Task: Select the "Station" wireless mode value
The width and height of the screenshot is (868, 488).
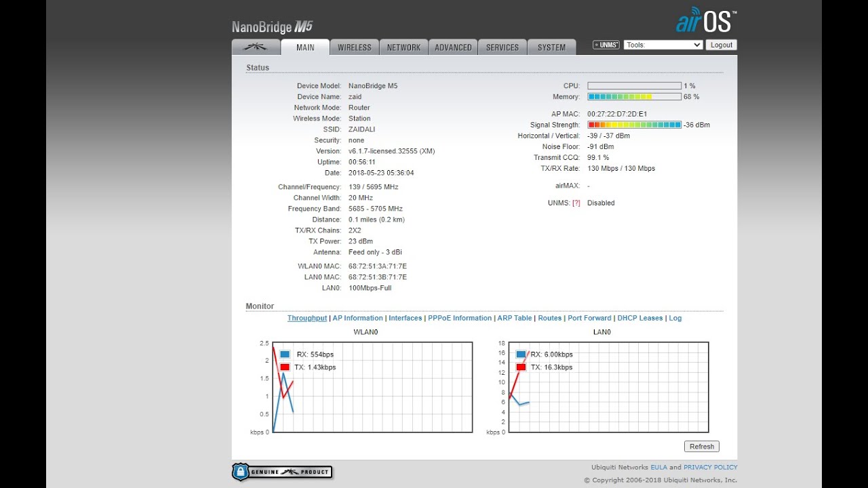Action: tap(359, 119)
